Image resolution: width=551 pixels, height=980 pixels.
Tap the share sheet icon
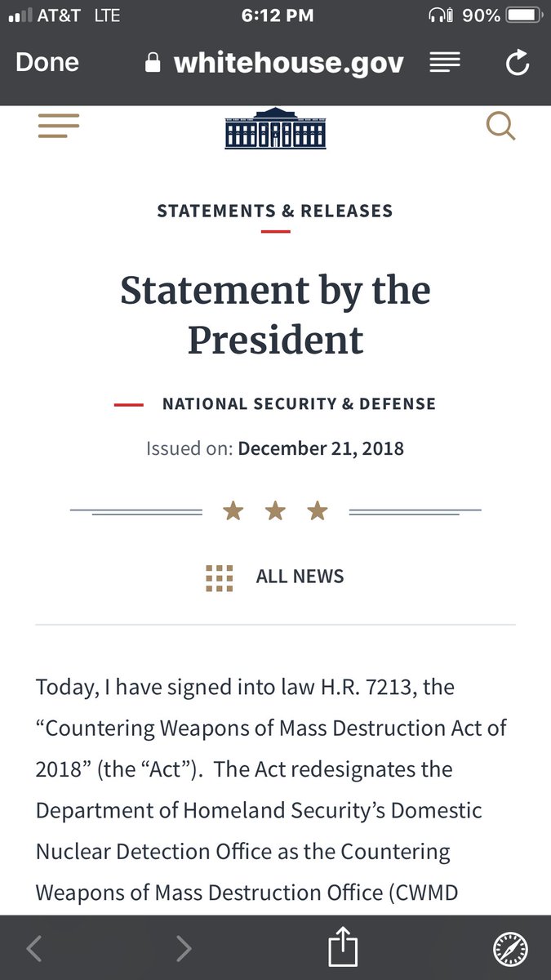[x=343, y=948]
